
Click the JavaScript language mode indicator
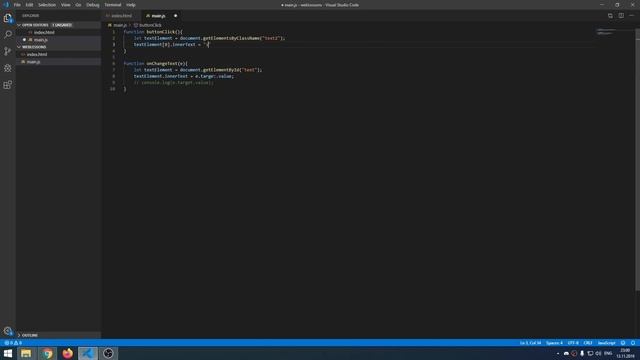coord(607,343)
